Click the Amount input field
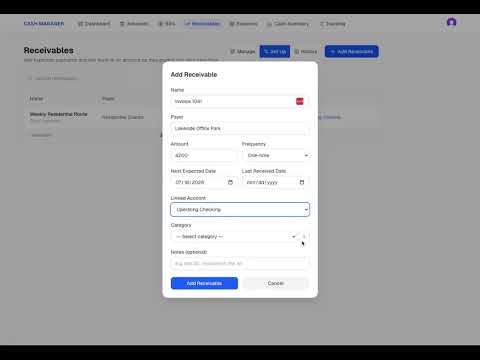The width and height of the screenshot is (480, 360). pos(204,155)
